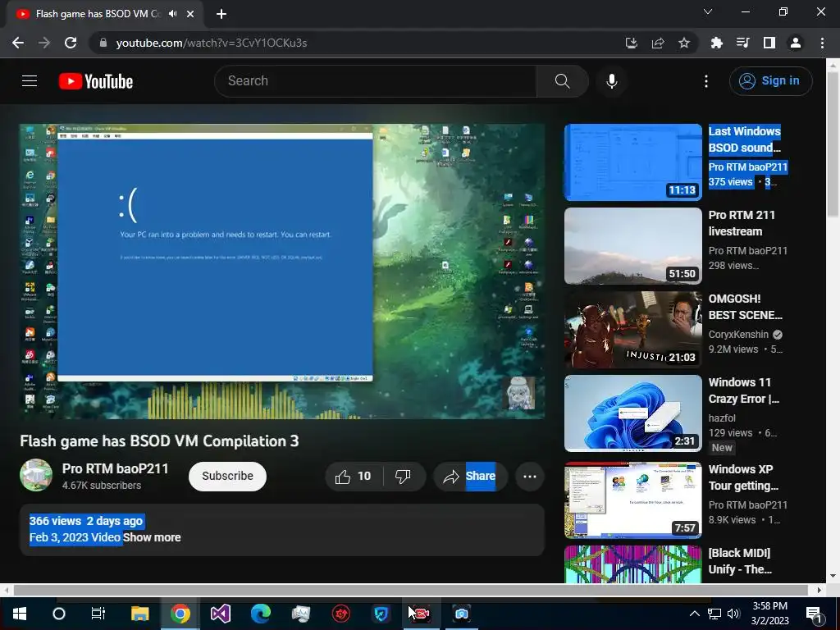The width and height of the screenshot is (840, 630).
Task: Open OMGOSH! BEST SCENE video thumbnail
Action: pyautogui.click(x=632, y=330)
